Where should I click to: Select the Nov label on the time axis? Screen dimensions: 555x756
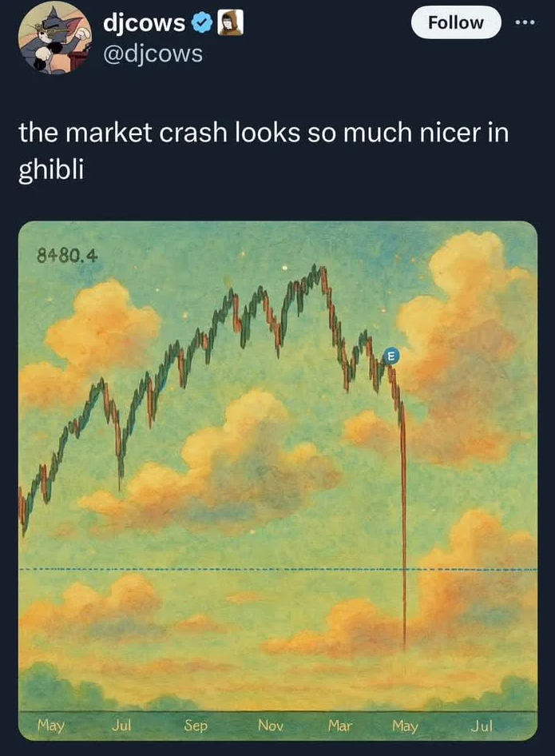pyautogui.click(x=270, y=725)
